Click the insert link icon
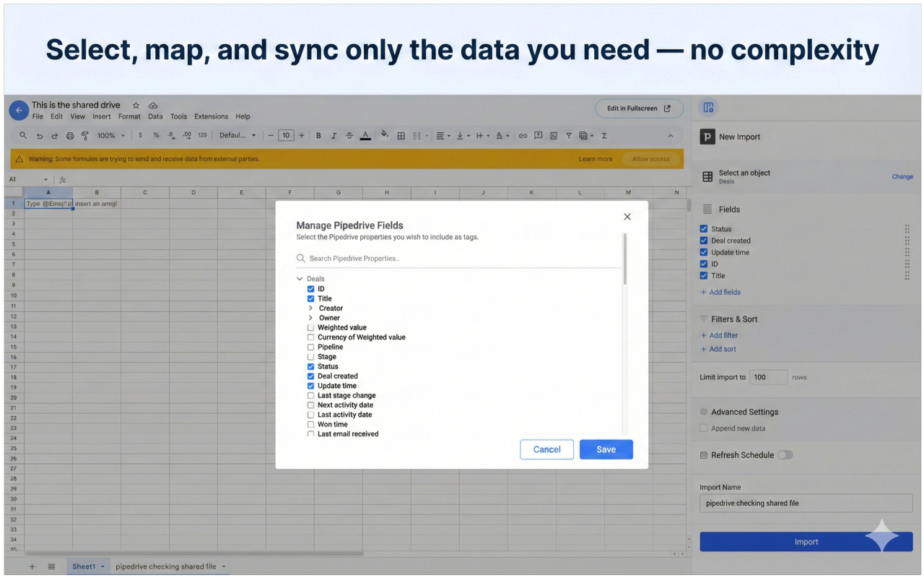Screen dimensions: 924x578 tap(523, 136)
